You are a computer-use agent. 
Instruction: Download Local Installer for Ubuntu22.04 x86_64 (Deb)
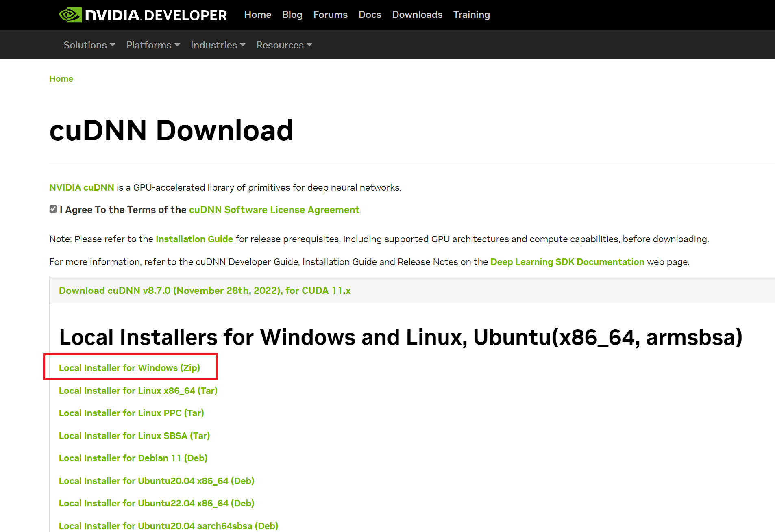click(157, 503)
